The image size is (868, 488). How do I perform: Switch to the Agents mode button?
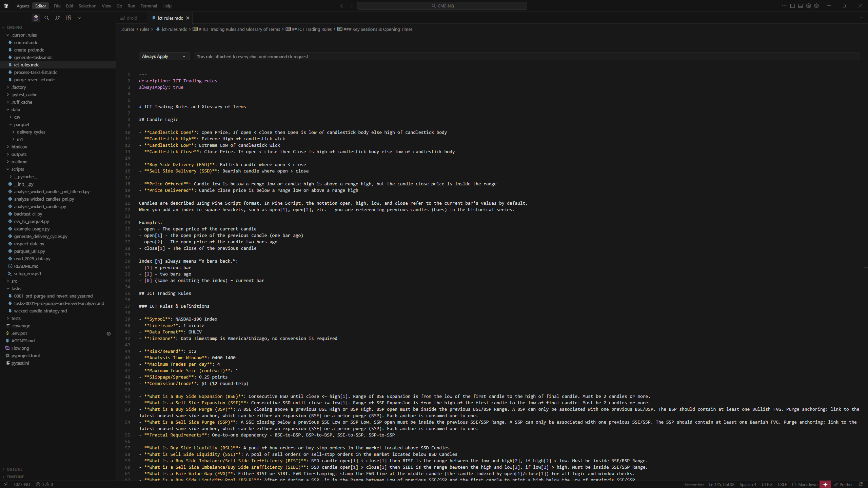(x=23, y=6)
